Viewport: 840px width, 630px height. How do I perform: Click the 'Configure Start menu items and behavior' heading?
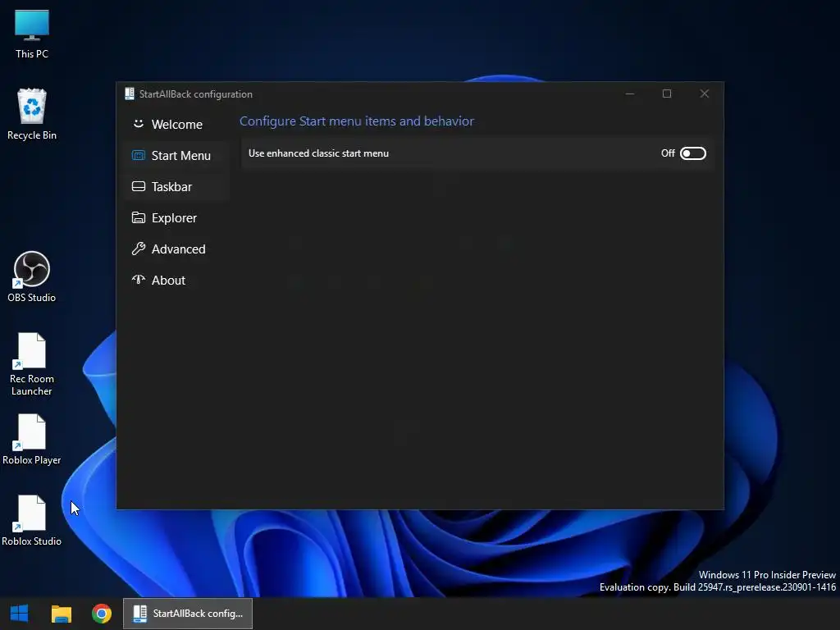[357, 121]
